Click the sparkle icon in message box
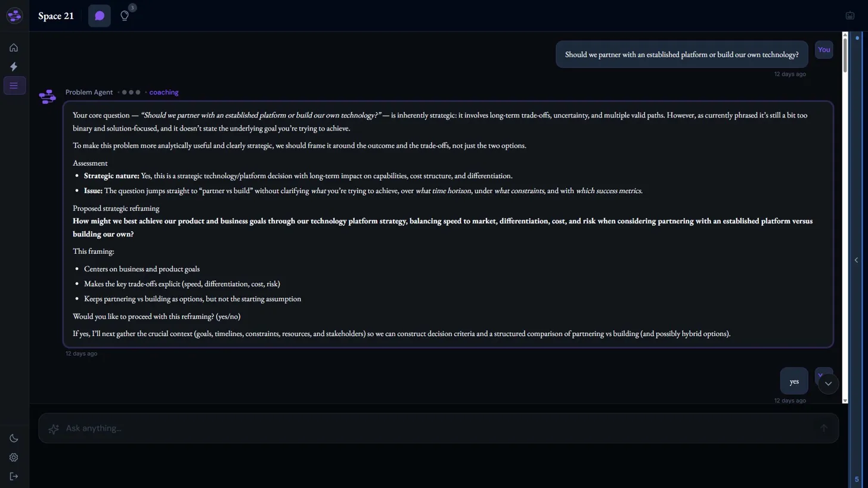This screenshot has height=488, width=868. point(54,428)
